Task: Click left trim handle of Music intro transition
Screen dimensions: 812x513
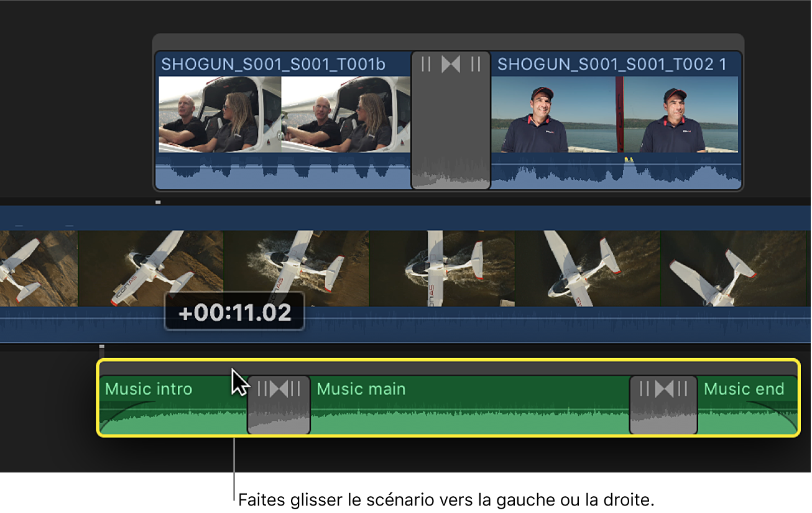Action: pyautogui.click(x=262, y=389)
